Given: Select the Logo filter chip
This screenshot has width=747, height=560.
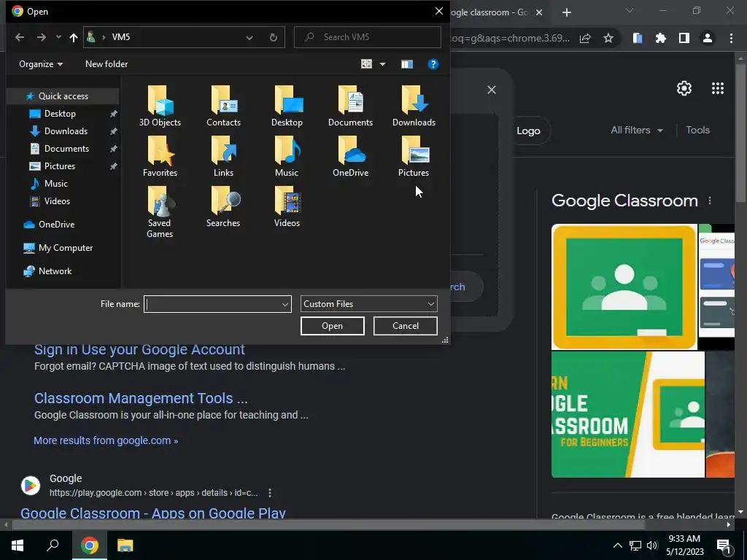Looking at the screenshot, I should [528, 131].
